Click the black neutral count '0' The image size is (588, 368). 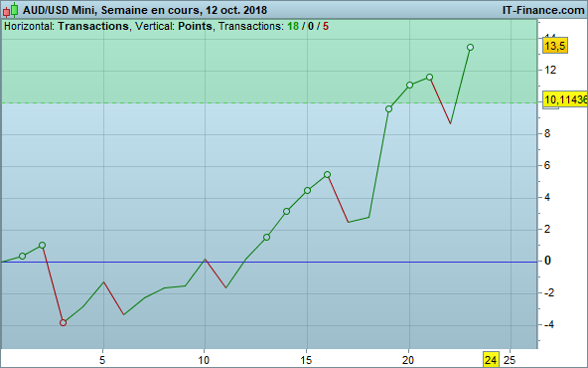pyautogui.click(x=311, y=26)
